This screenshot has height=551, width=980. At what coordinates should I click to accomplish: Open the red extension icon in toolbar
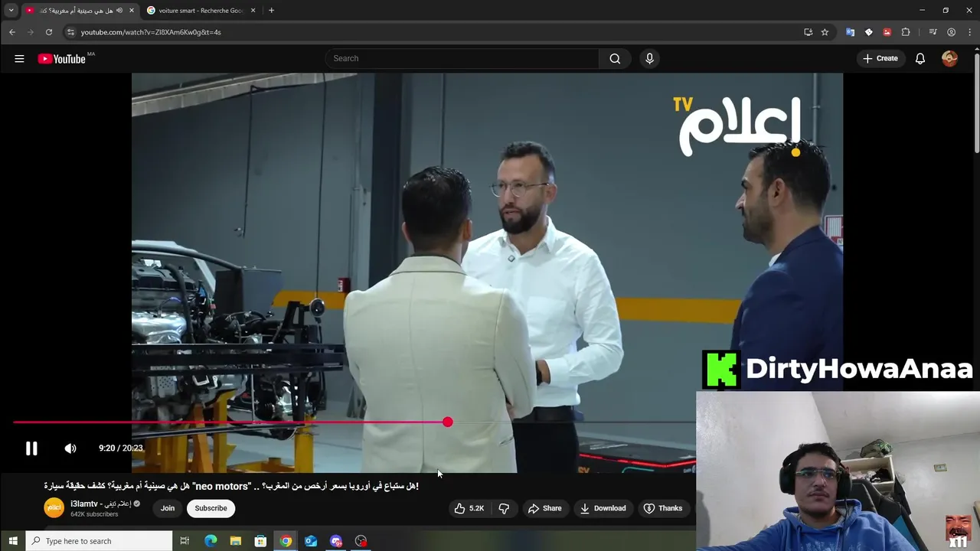point(887,32)
